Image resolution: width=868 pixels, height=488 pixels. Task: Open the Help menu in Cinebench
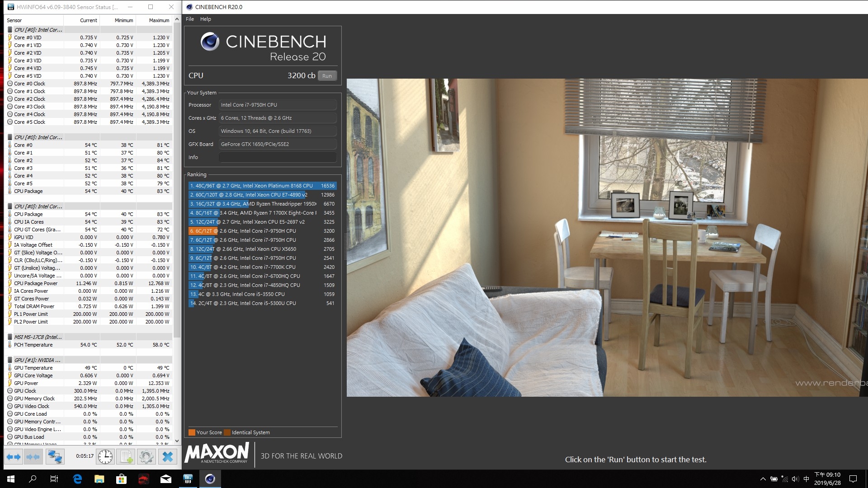[206, 19]
